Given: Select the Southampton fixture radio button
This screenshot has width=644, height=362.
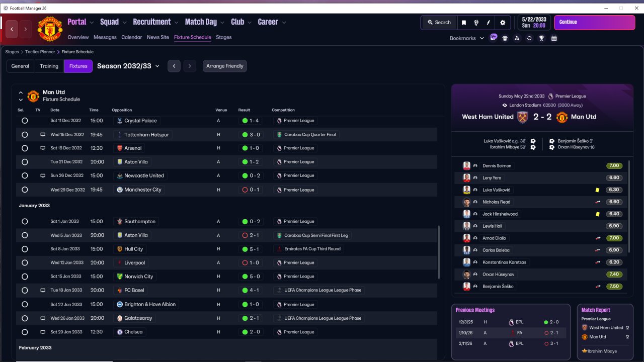Looking at the screenshot, I should (25, 222).
